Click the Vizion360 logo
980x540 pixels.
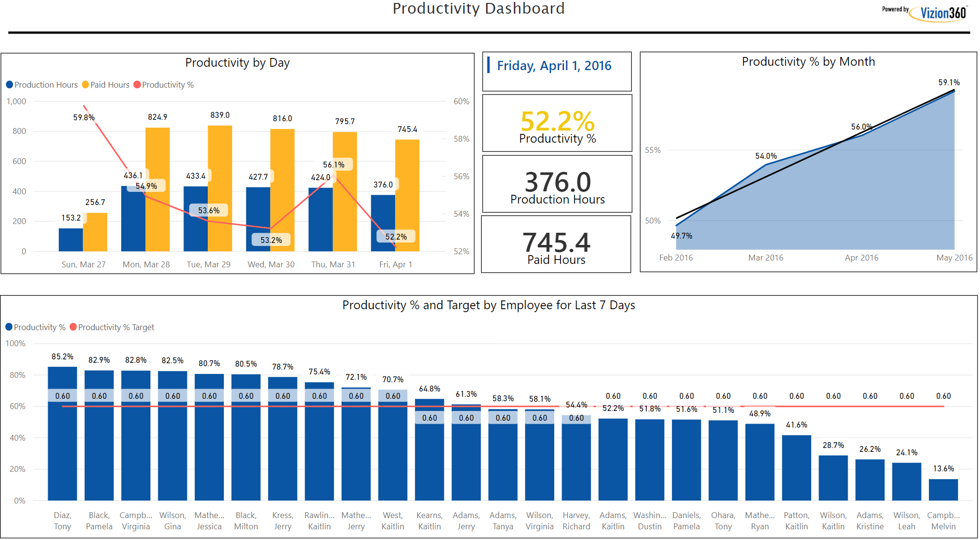942,13
